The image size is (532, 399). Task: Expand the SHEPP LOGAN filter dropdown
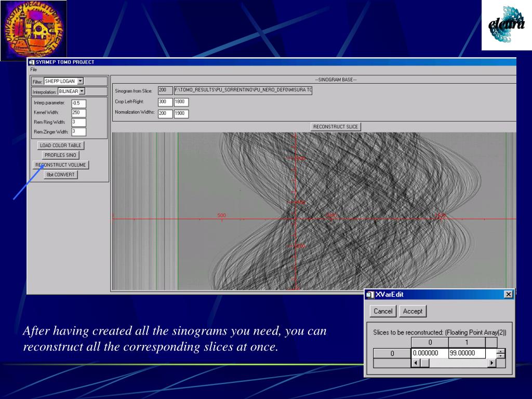click(80, 81)
